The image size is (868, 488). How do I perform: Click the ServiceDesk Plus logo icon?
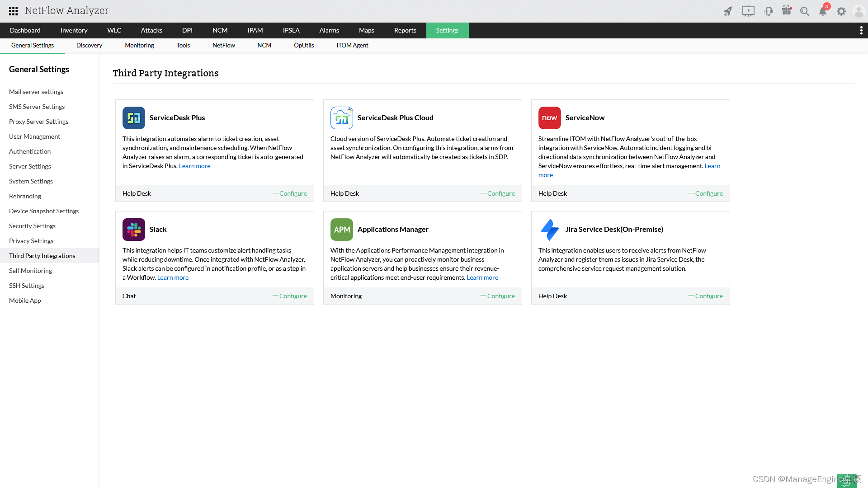tap(134, 118)
